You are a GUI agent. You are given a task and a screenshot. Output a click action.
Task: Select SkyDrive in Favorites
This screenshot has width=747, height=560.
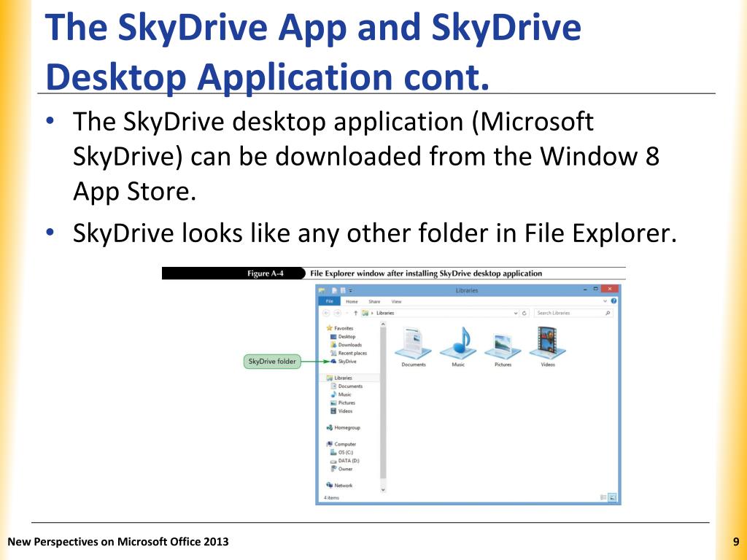click(x=343, y=362)
